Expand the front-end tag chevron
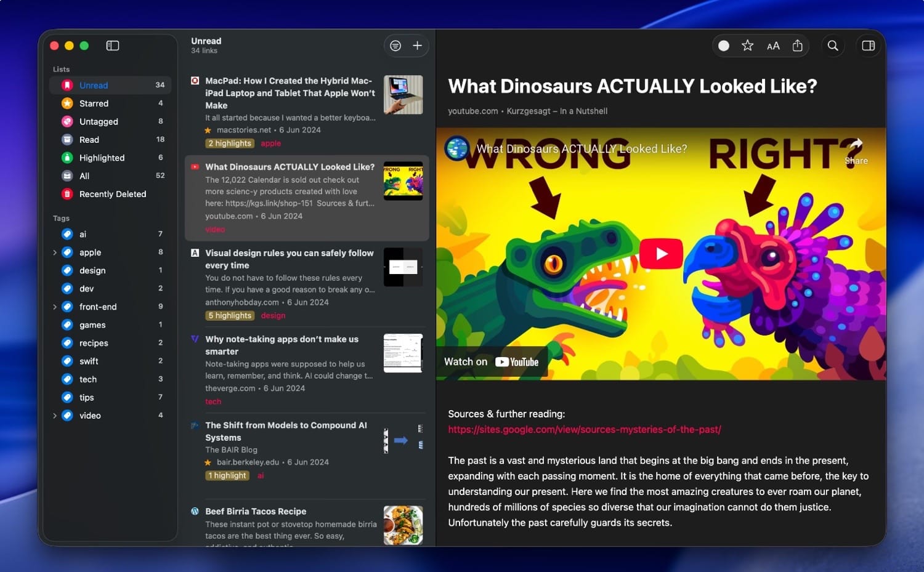The width and height of the screenshot is (924, 572). coord(55,307)
